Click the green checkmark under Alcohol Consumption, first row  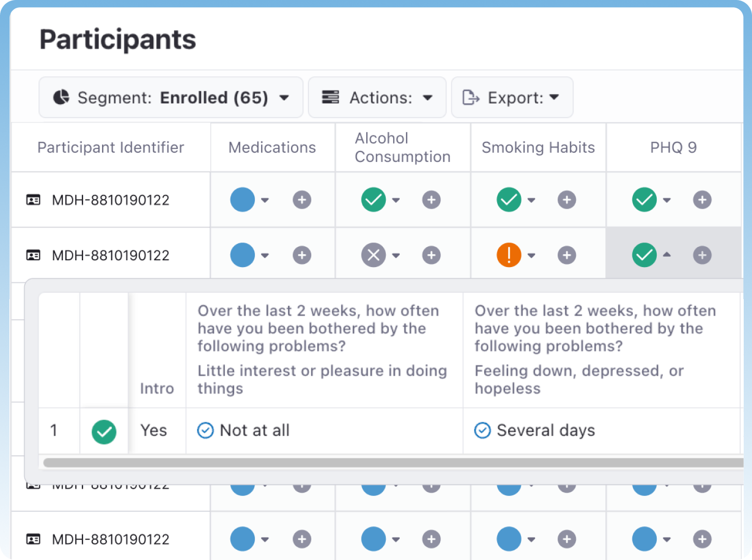(x=373, y=200)
